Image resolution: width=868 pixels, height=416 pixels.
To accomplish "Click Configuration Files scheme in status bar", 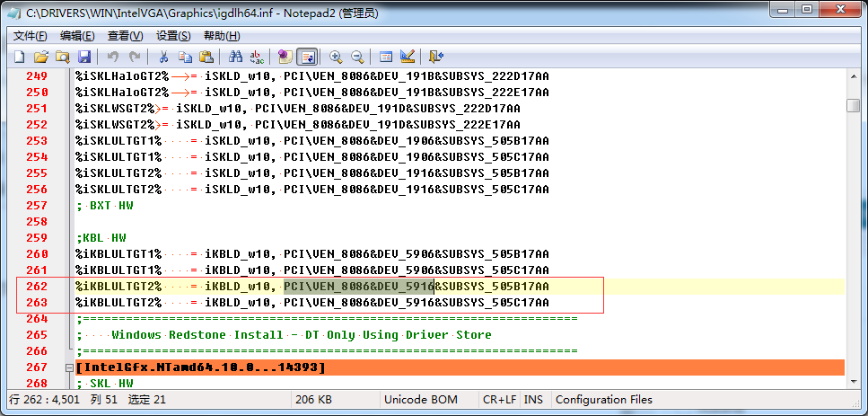I will (x=604, y=400).
